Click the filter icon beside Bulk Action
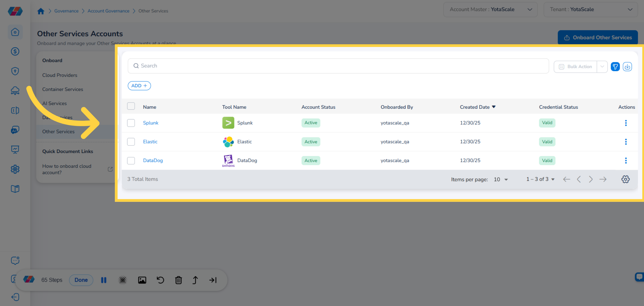The height and width of the screenshot is (306, 644). [x=615, y=66]
